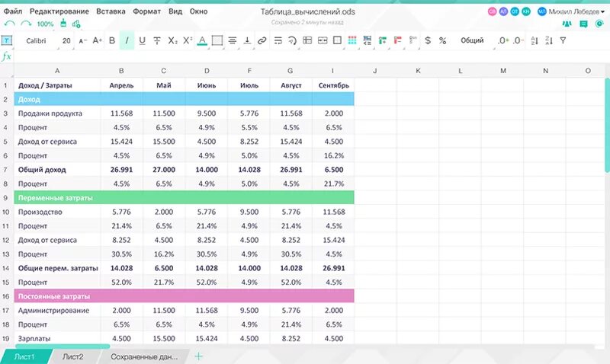Open the Окно menu
Viewport: 610px width, 364px height.
tap(198, 11)
